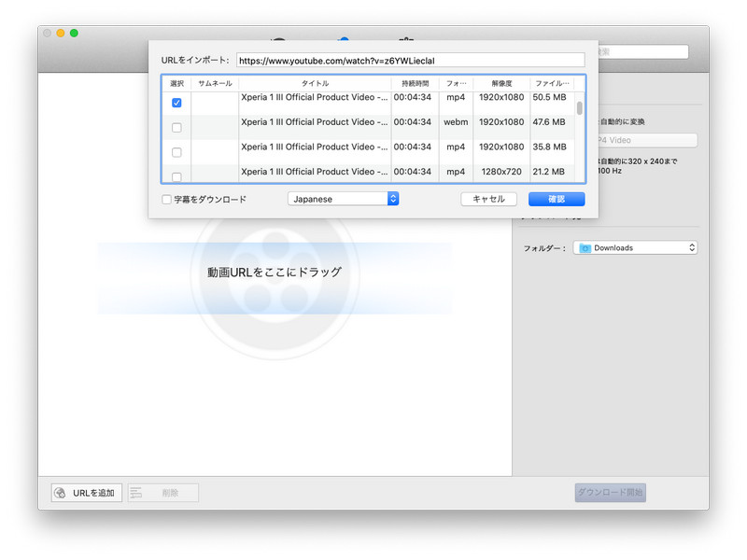Click the 00:04:34 duration in the 35.8 MB row

coord(412,147)
